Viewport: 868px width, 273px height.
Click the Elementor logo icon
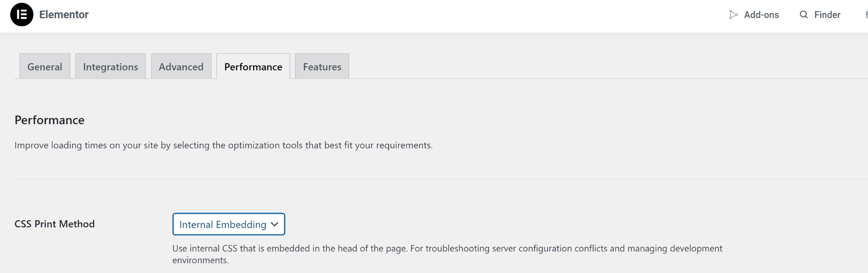pos(22,14)
